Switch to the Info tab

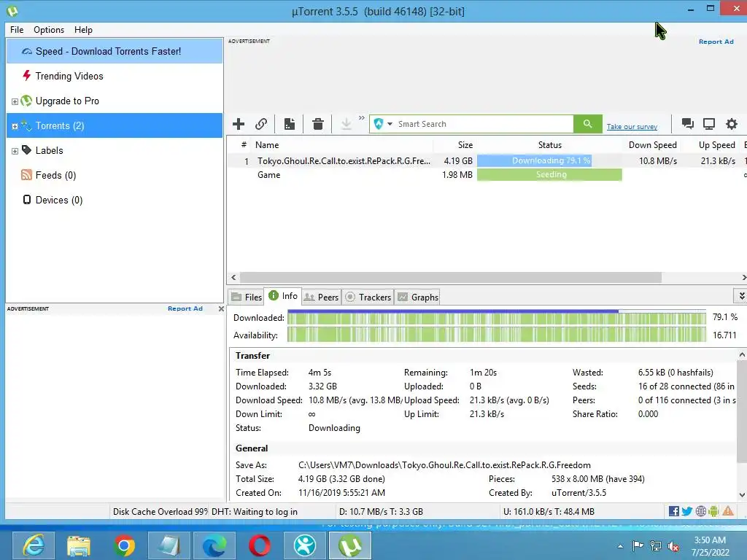tap(283, 296)
